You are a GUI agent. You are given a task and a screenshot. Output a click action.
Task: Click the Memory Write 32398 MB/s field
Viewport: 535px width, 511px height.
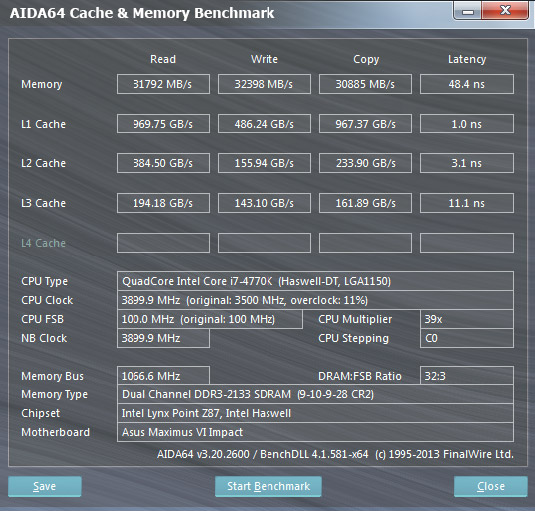pos(264,84)
